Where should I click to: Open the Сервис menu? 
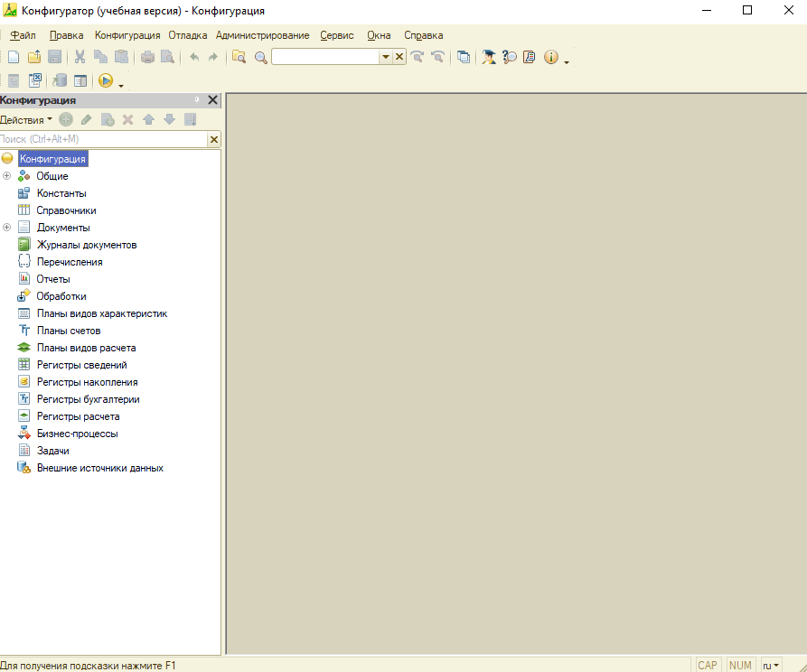point(337,35)
